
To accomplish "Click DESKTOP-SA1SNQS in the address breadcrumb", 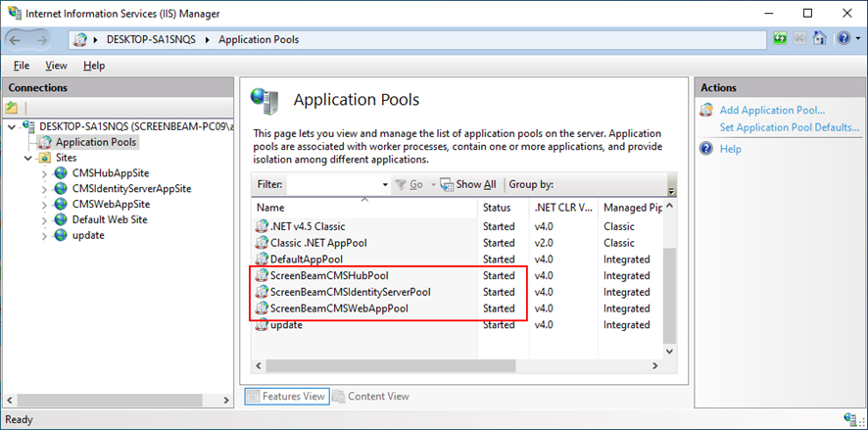I will [x=151, y=39].
